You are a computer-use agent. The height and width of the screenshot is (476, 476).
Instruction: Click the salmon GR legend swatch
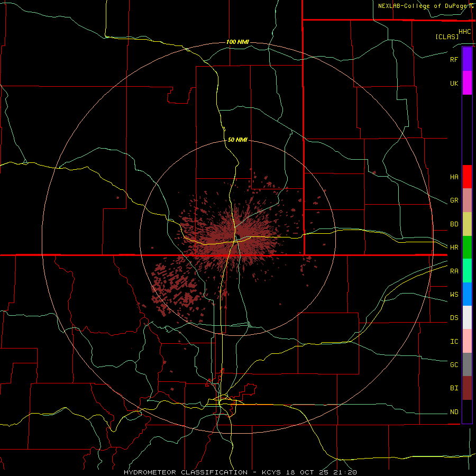tap(467, 200)
